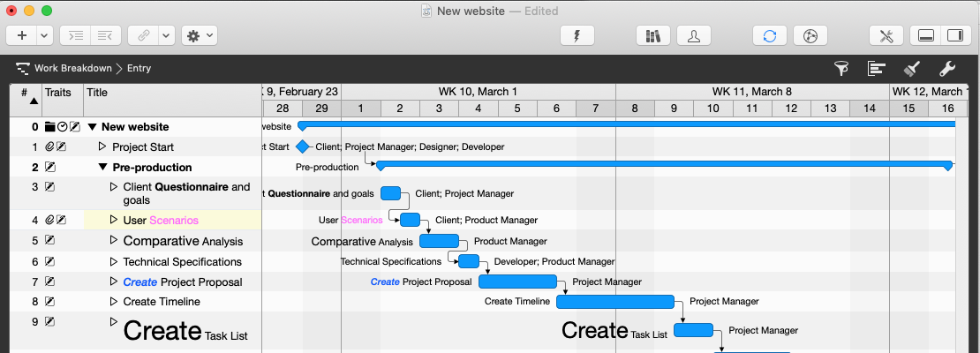Screen dimensions: 980x353
Task: Click Work Breakdown in the breadcrumb bar
Action: point(72,68)
